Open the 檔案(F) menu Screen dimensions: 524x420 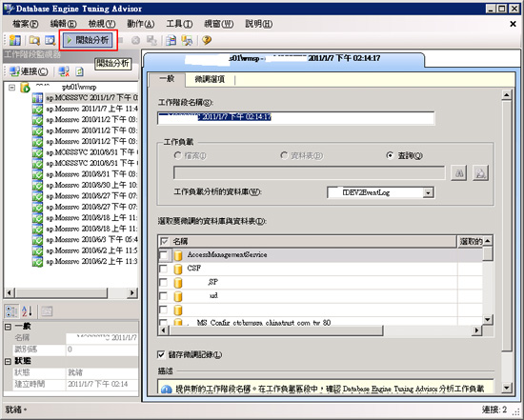[25, 24]
